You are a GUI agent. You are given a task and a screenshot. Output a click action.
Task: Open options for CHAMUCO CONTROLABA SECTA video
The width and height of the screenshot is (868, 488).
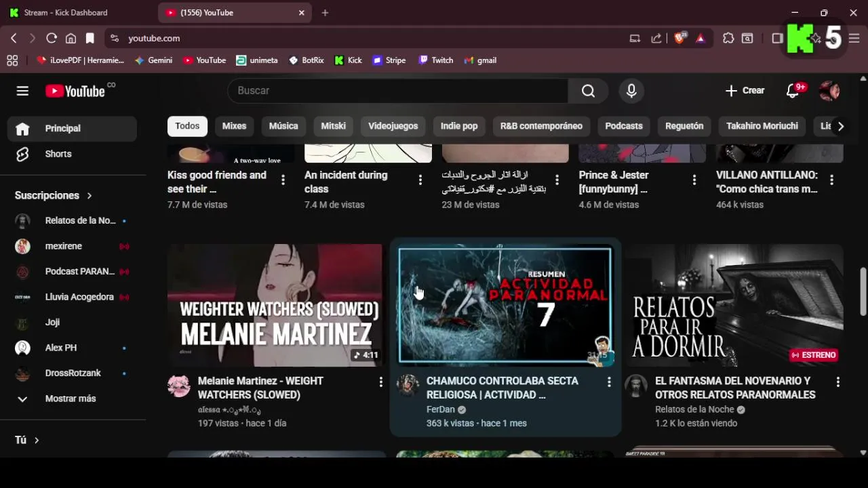609,382
